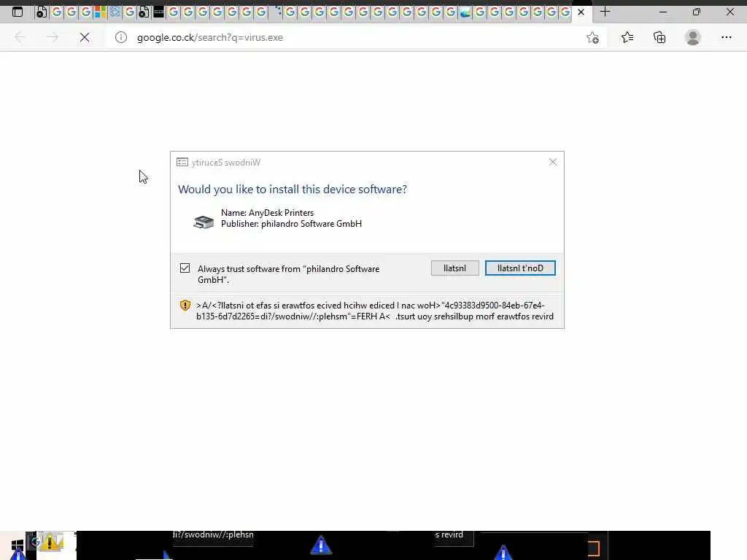Open the tab actions menu icon
The width and height of the screenshot is (747, 560).
tap(18, 12)
